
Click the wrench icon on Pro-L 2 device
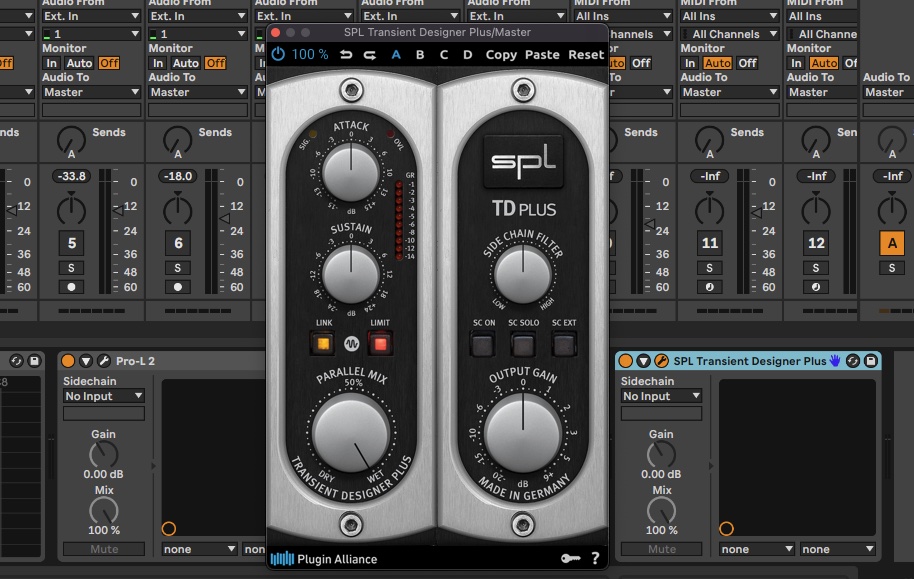pyautogui.click(x=104, y=361)
